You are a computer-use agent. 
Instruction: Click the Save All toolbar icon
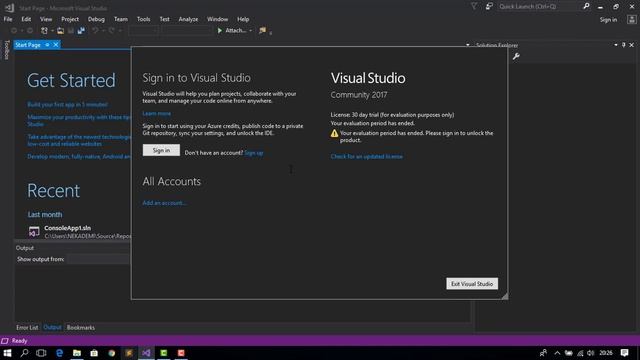tap(81, 31)
